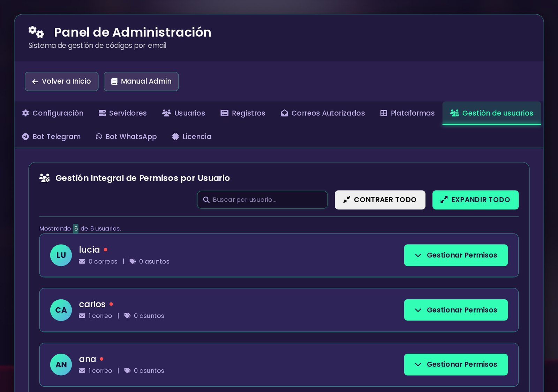Open the Manual Admin button
Image resolution: width=558 pixels, height=392 pixels.
[x=141, y=82]
